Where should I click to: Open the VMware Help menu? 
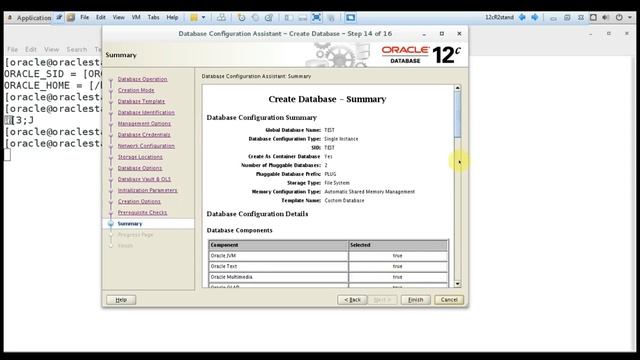pos(172,17)
